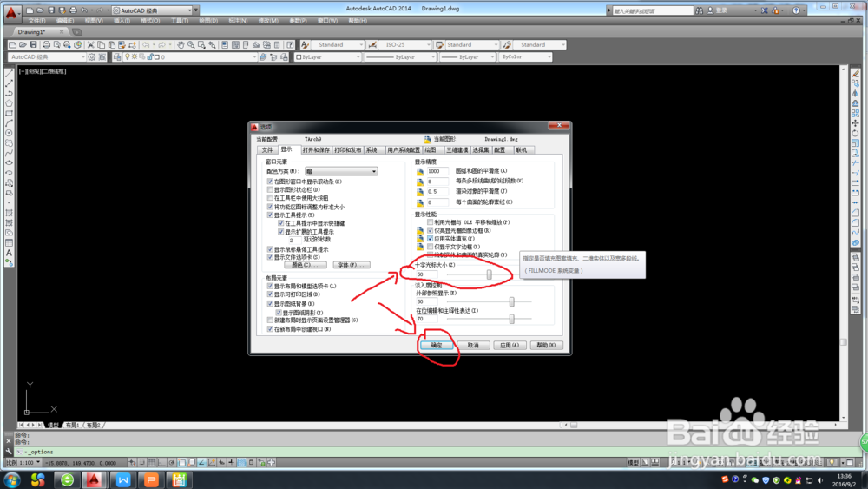868x489 pixels.
Task: Toggle 显示工具提示 checkbox
Action: [x=270, y=215]
